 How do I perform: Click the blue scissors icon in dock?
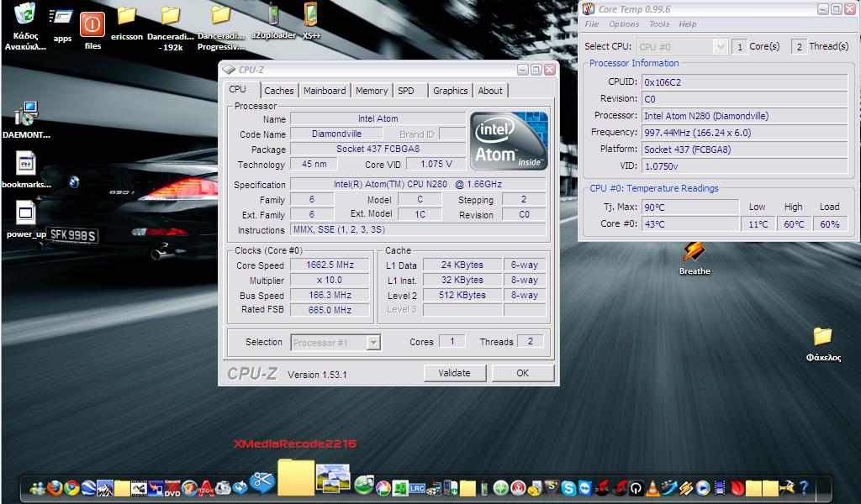tap(261, 483)
